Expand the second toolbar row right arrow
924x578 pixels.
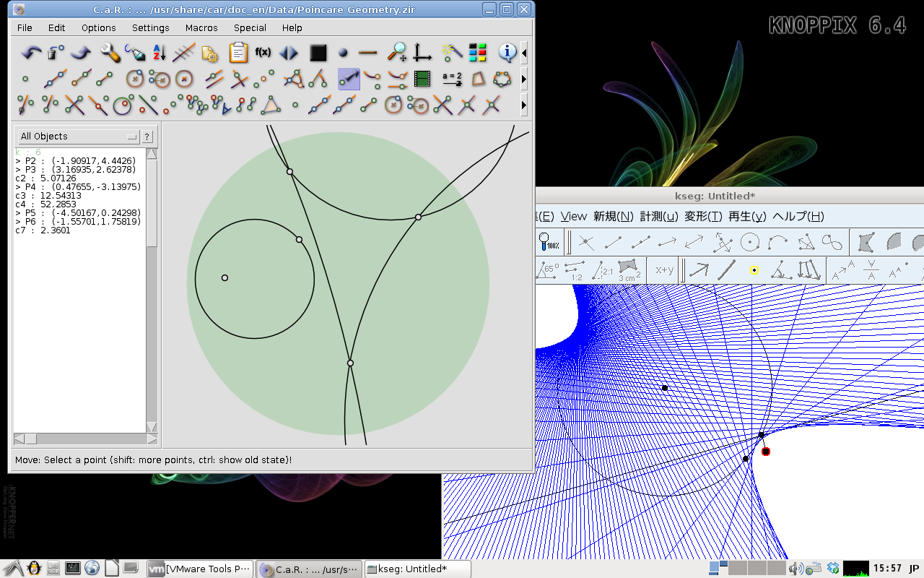(x=524, y=79)
